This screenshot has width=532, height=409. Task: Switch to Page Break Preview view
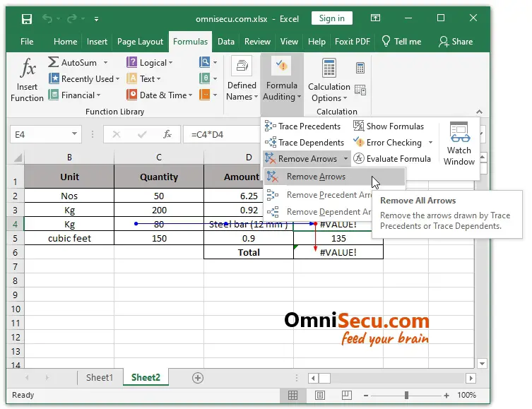click(344, 396)
